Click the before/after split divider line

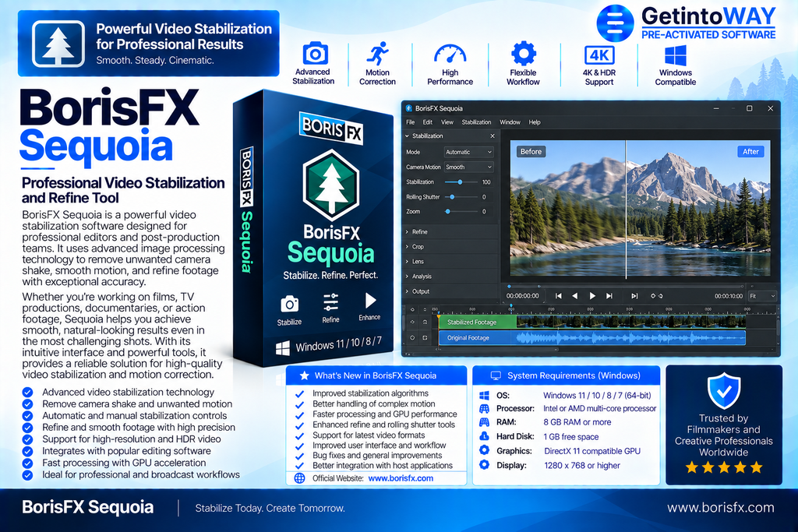pos(626,210)
